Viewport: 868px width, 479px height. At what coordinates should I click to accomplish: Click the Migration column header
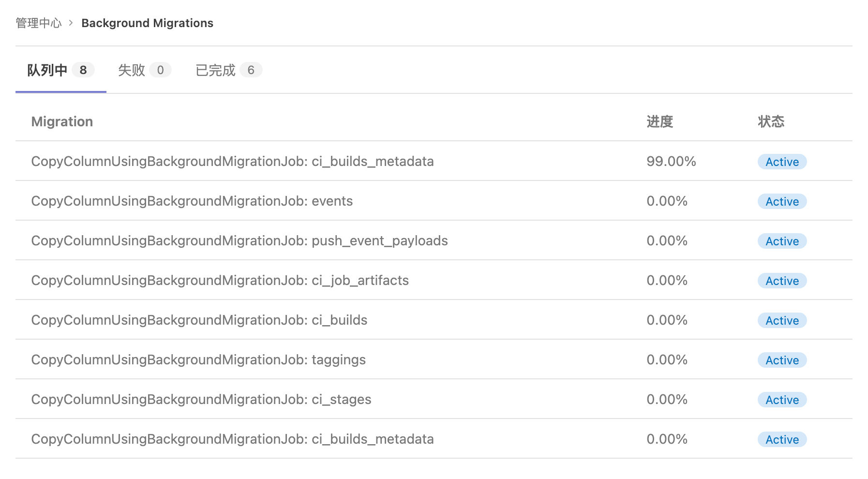pos(62,121)
